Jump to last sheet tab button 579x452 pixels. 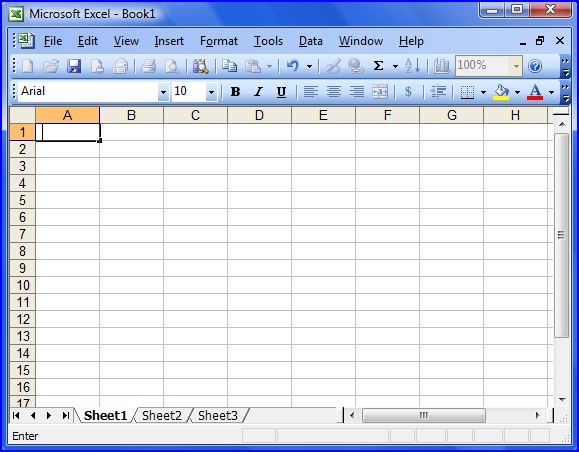pos(66,415)
